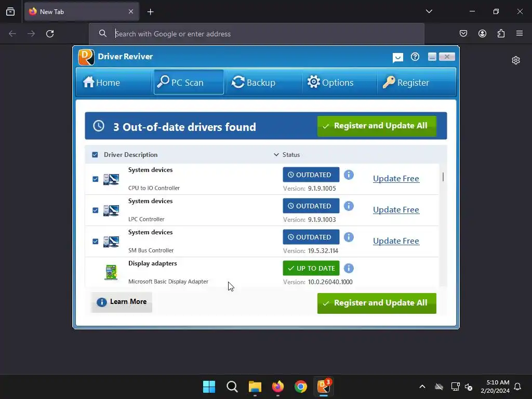The height and width of the screenshot is (399, 532).
Task: Close the New Tab tab
Action: [131, 11]
